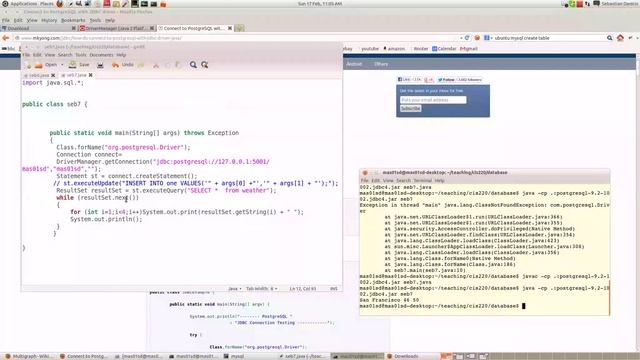
Task: Launch Firefox from top panel icon
Action: [60, 4]
